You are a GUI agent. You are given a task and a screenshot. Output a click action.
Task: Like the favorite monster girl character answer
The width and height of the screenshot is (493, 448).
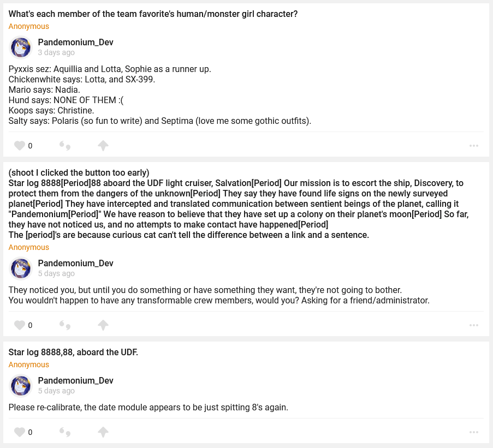20,146
